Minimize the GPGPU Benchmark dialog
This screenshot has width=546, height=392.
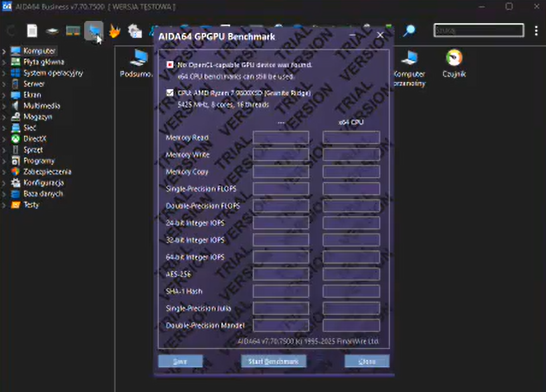click(352, 35)
